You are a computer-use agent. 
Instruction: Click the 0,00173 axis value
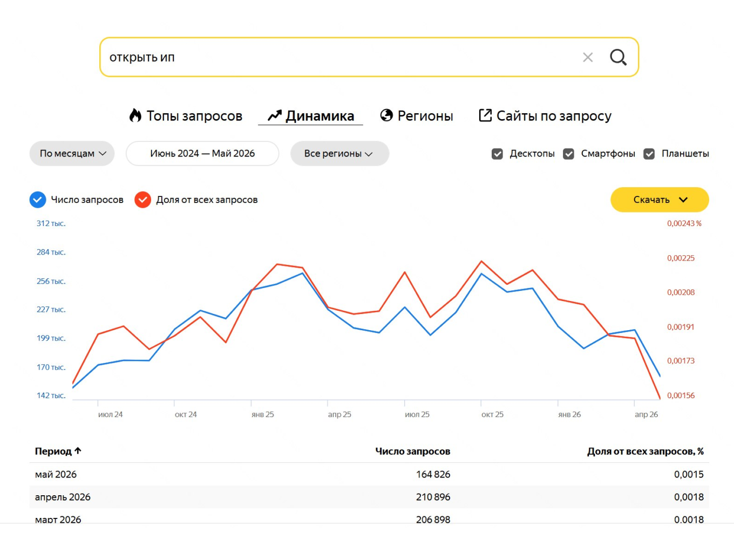pos(681,360)
